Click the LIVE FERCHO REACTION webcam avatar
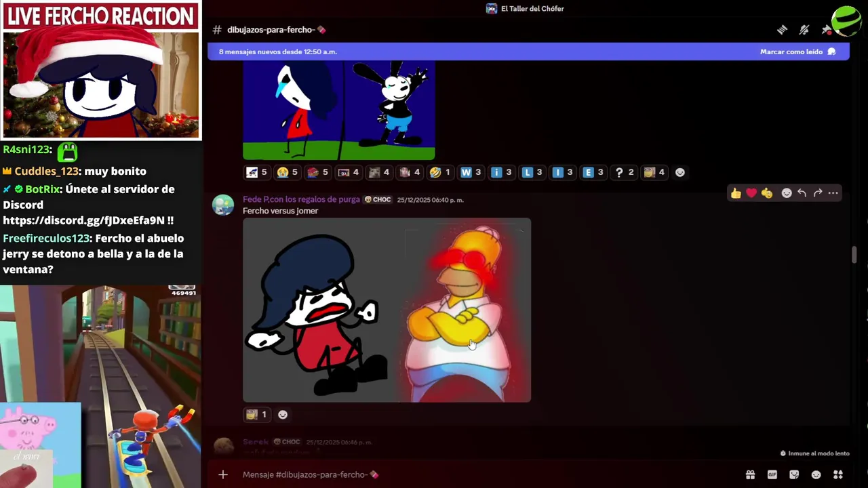Screen dimensions: 868x488 tap(101, 83)
